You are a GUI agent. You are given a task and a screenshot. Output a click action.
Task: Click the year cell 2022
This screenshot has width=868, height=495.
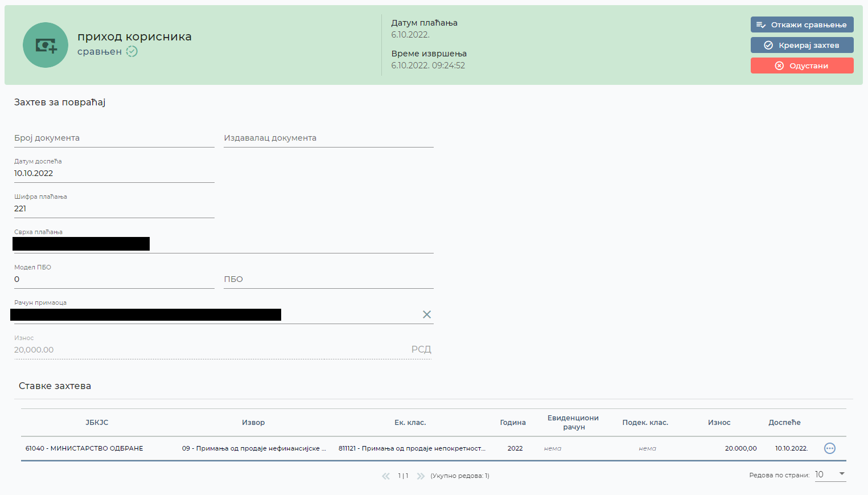point(515,448)
